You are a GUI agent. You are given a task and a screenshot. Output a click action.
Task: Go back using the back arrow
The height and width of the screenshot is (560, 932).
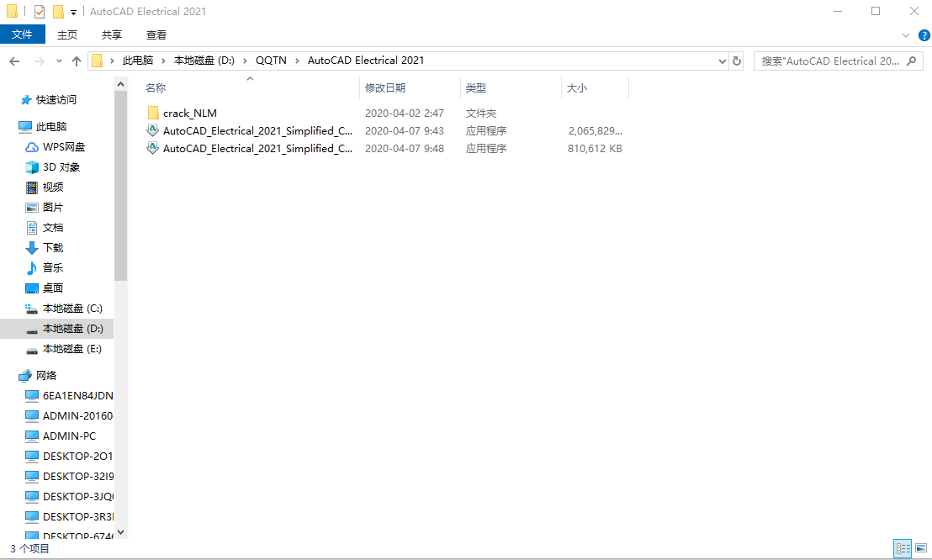point(15,61)
